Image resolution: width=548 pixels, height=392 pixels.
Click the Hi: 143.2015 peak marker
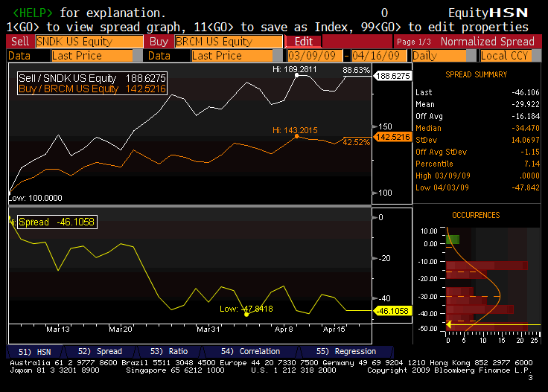(297, 136)
